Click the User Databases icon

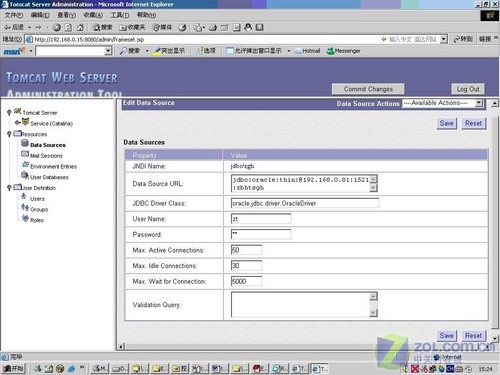(25, 175)
